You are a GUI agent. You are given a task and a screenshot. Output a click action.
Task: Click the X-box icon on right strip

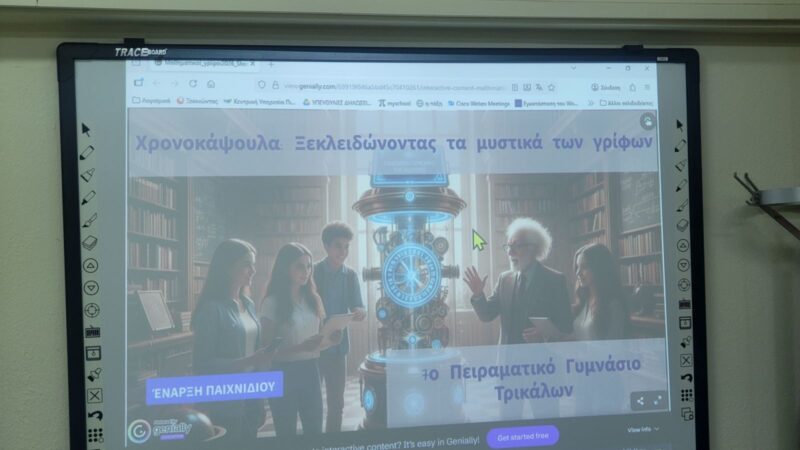point(686,360)
